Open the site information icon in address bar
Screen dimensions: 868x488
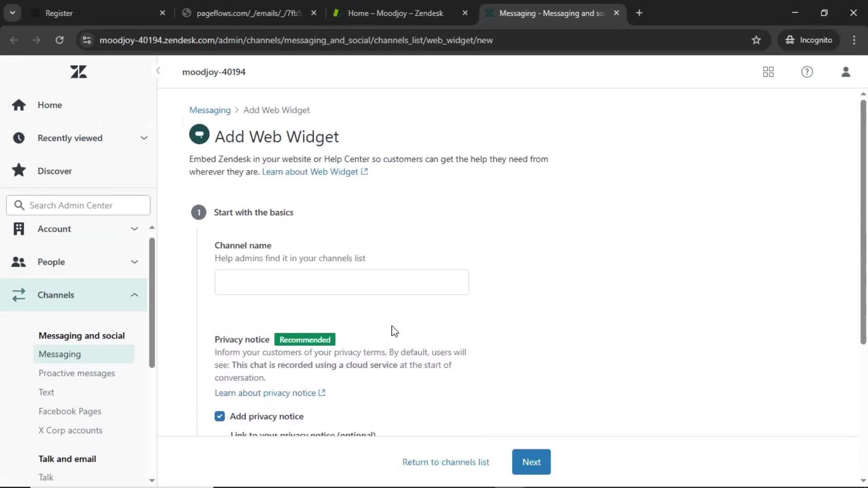click(87, 40)
